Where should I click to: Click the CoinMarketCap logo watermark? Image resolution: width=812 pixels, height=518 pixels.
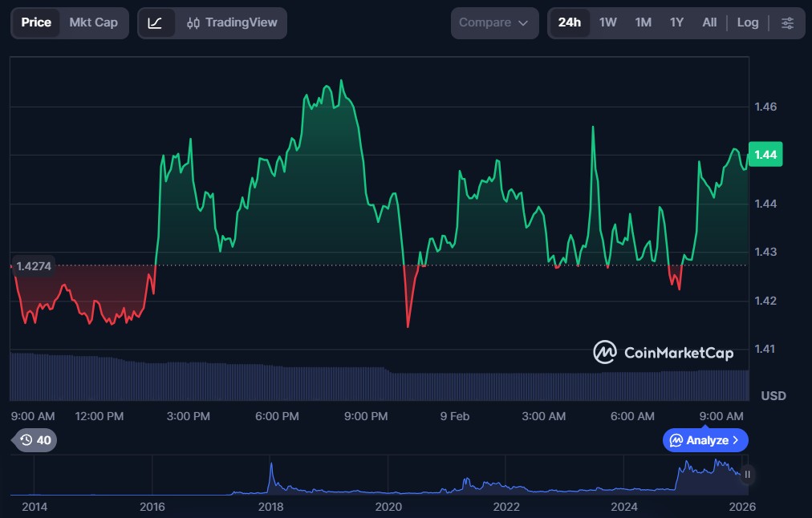(663, 352)
